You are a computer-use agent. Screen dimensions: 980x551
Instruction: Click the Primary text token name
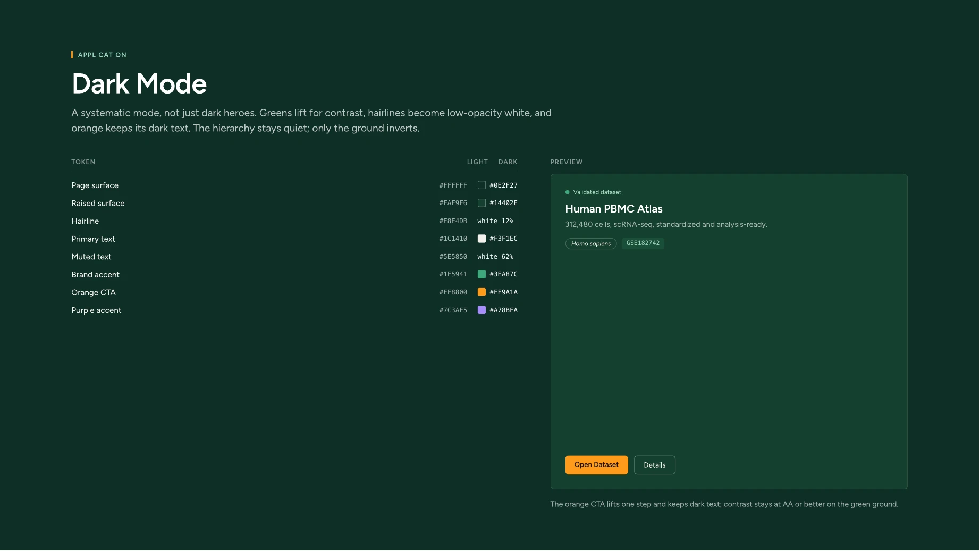pyautogui.click(x=93, y=239)
